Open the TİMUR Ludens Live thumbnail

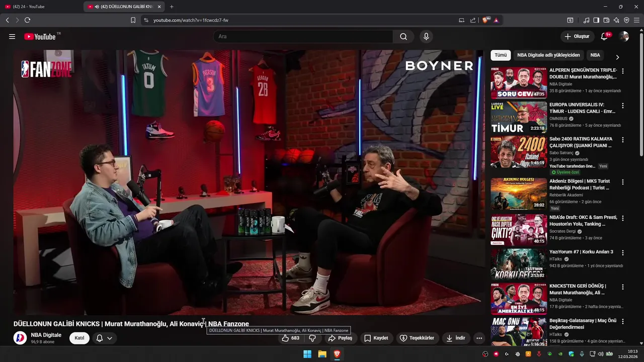pos(519,117)
